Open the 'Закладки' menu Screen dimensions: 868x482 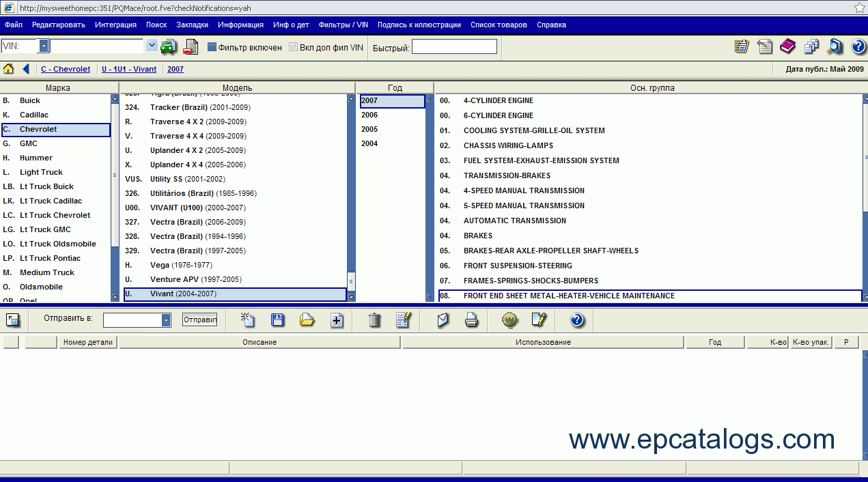click(x=192, y=25)
